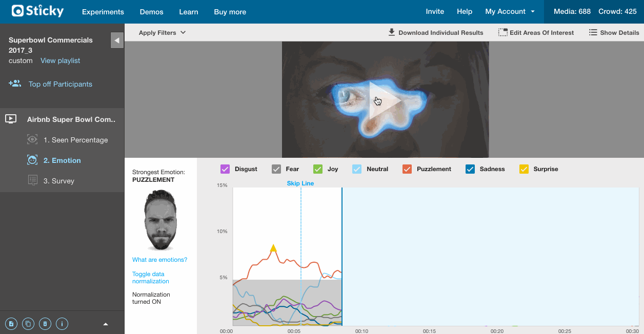Click Download Individual Results label
The width and height of the screenshot is (644, 334).
[x=441, y=33]
